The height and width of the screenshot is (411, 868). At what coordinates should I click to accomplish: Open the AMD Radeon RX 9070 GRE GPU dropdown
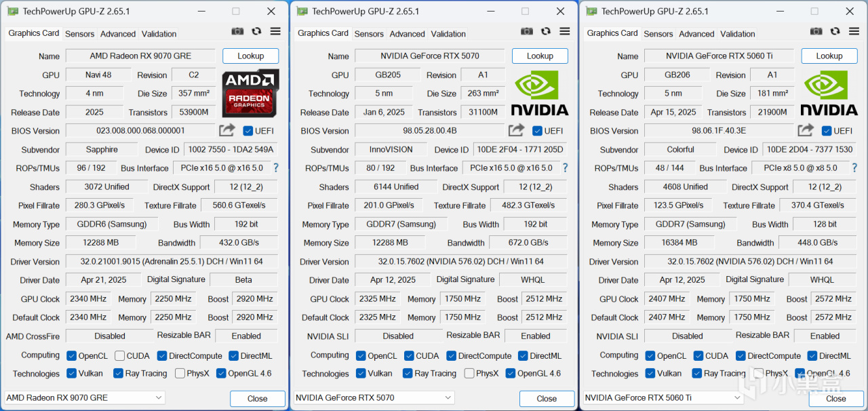pyautogui.click(x=85, y=397)
